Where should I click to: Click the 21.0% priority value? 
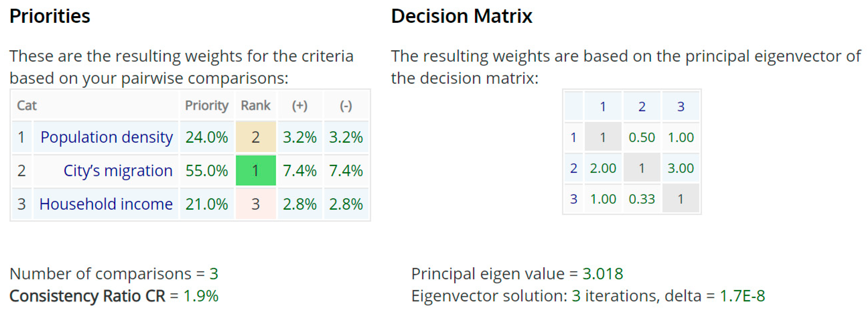point(207,204)
